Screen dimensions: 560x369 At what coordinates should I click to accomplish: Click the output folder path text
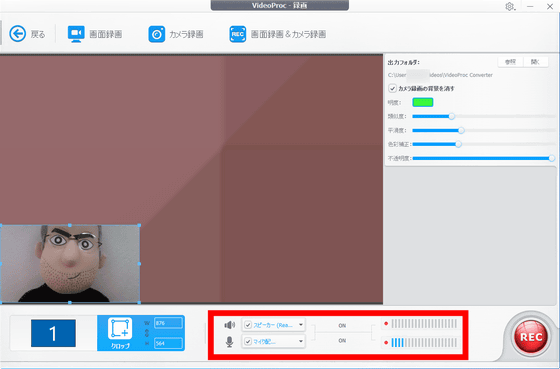440,75
